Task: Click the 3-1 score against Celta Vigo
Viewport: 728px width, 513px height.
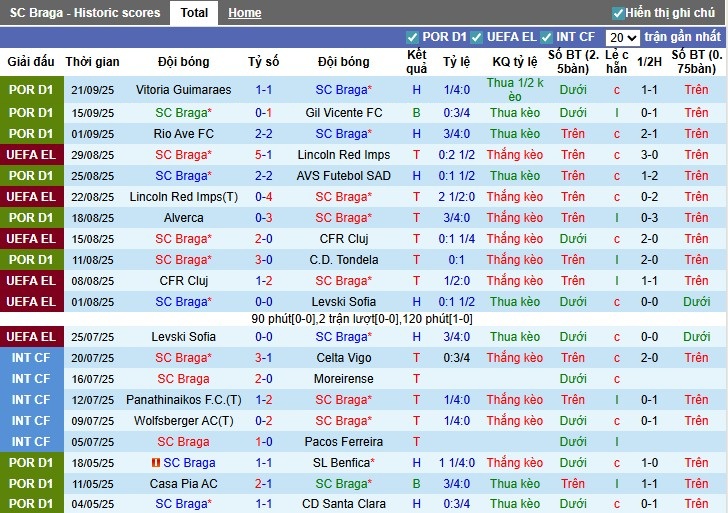Action: point(263,358)
